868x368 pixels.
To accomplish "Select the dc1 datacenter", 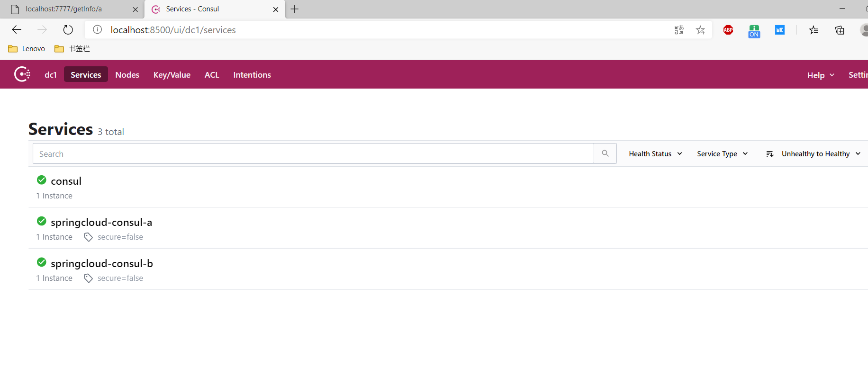I will pos(51,75).
